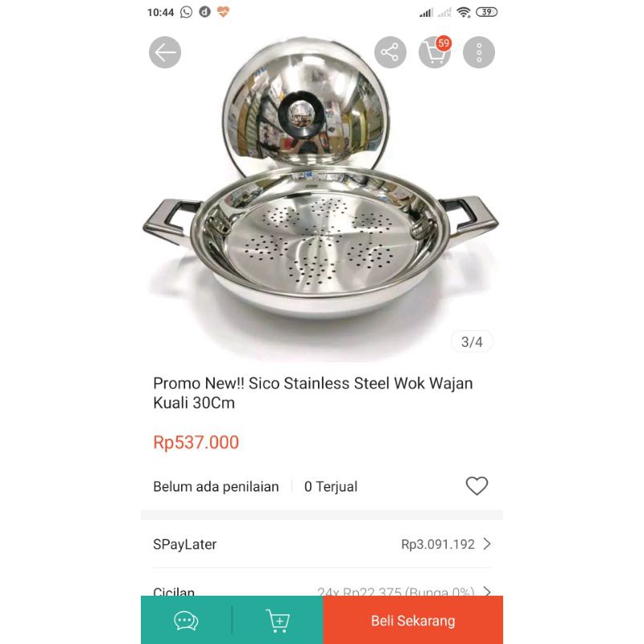Open the shopping cart with 59 items
The width and height of the screenshot is (644, 644).
[x=435, y=52]
